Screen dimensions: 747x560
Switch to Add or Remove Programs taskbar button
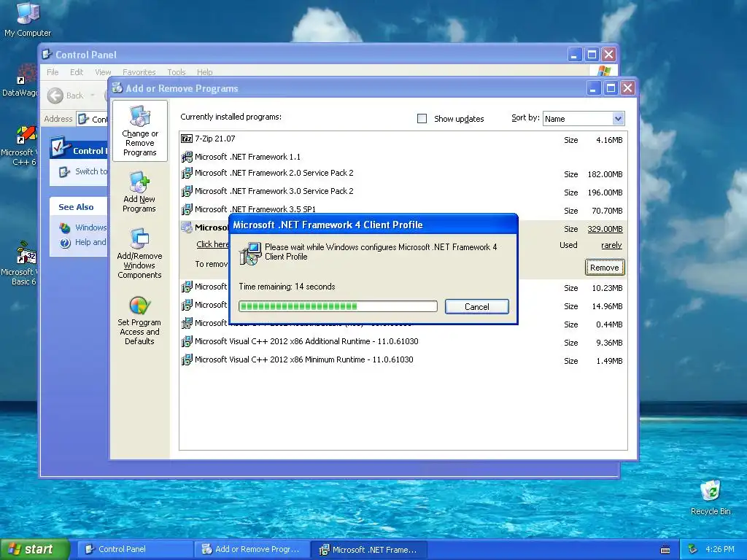(252, 549)
